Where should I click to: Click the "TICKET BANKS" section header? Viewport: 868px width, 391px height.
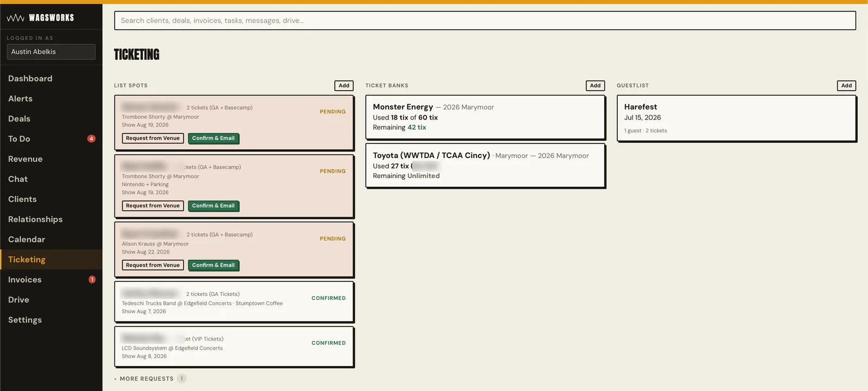tap(387, 86)
